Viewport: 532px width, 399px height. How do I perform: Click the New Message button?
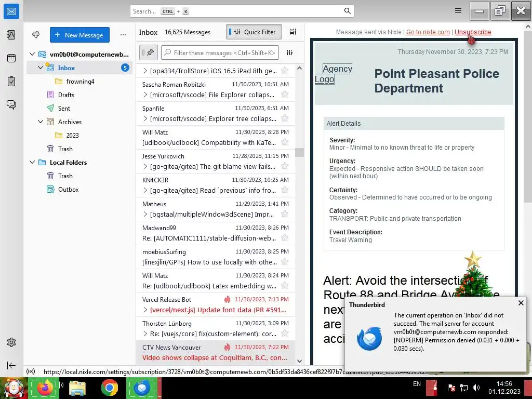[79, 35]
